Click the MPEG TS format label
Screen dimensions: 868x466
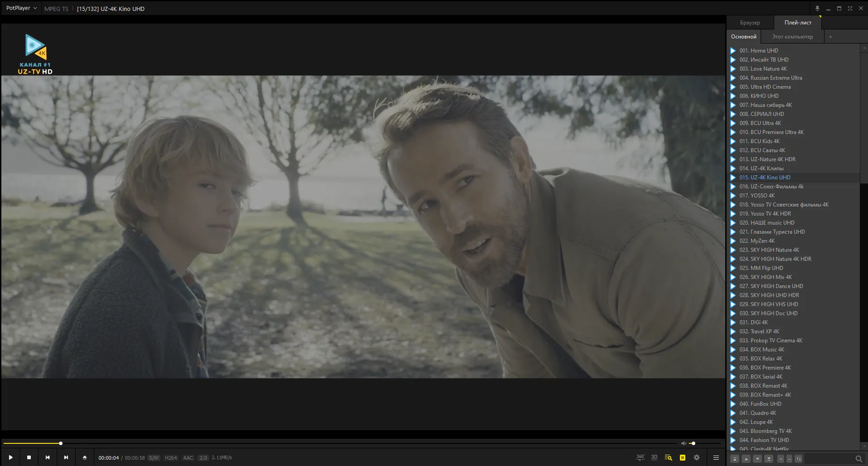pyautogui.click(x=56, y=9)
